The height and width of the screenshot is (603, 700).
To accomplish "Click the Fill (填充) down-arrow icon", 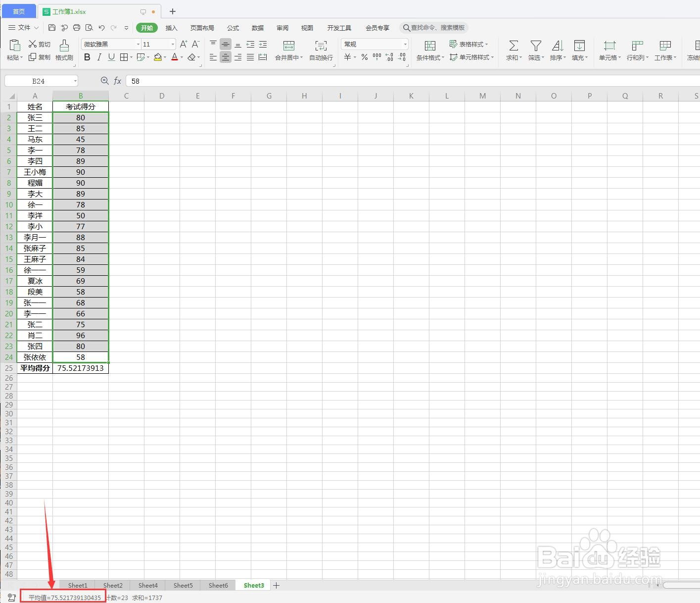I will [x=579, y=46].
